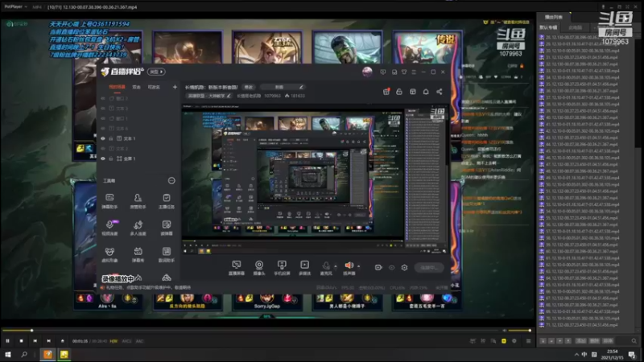
Task: Open Windows taskbar search
Action: tap(24, 355)
